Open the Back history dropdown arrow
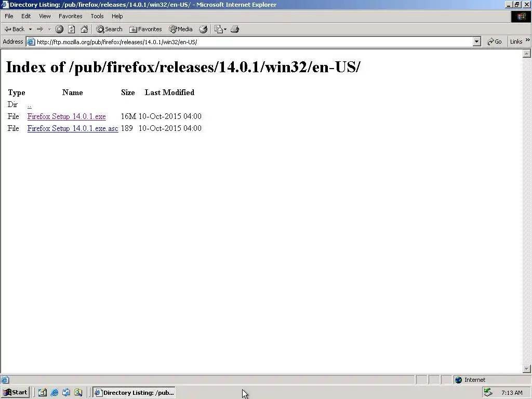532x399 pixels. 30,29
